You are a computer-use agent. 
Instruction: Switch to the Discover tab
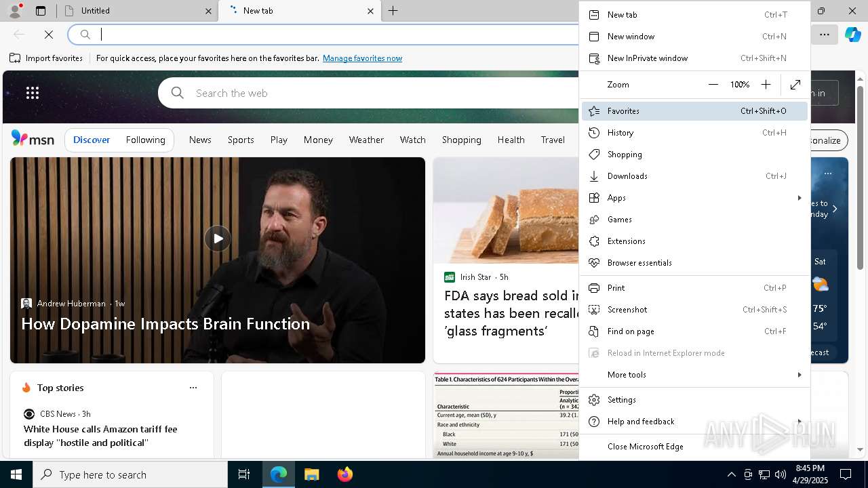[x=92, y=140]
